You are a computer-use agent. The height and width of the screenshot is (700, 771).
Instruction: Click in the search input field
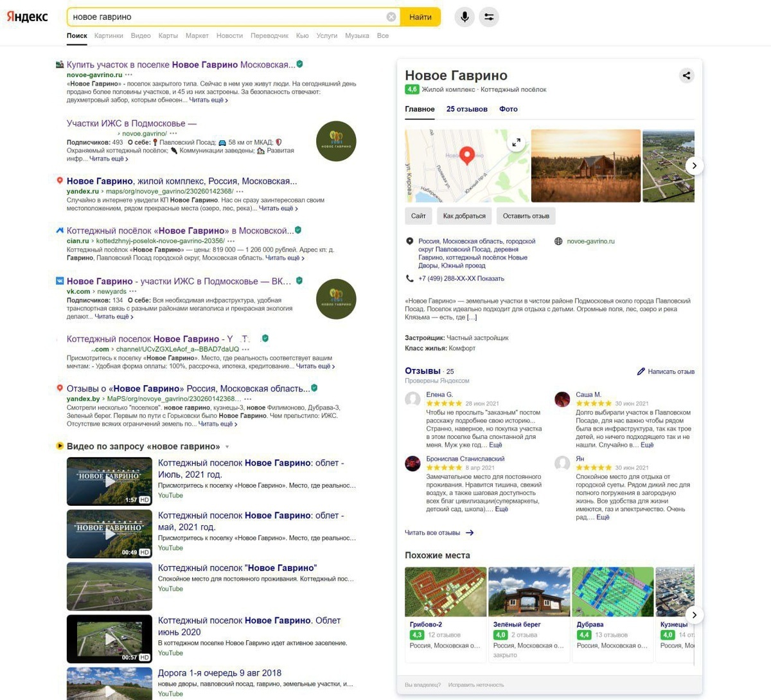227,17
